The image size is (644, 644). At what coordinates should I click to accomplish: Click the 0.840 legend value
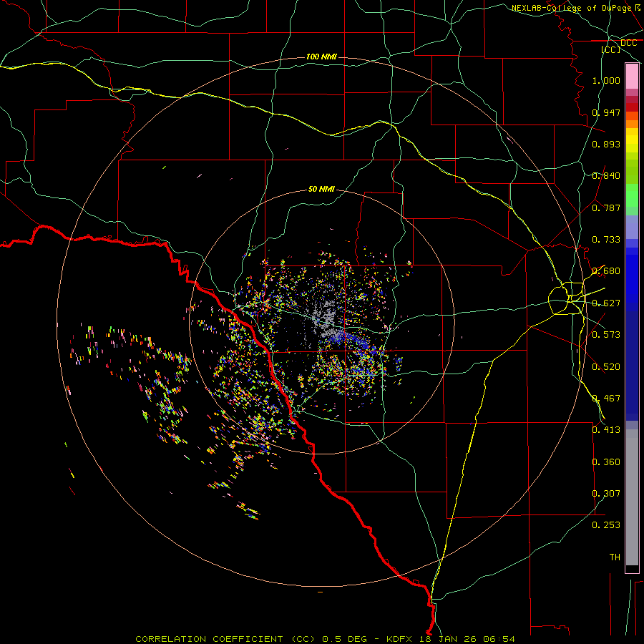(x=606, y=176)
